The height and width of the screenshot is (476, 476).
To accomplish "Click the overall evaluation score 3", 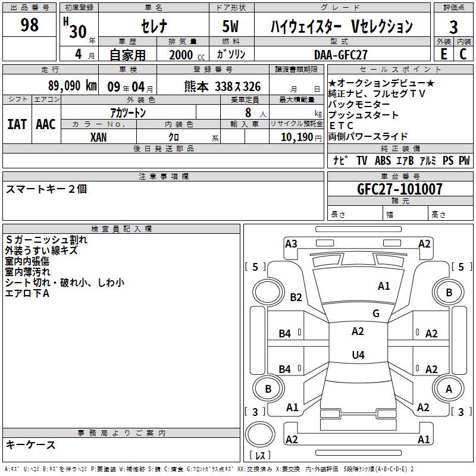I will [x=453, y=27].
